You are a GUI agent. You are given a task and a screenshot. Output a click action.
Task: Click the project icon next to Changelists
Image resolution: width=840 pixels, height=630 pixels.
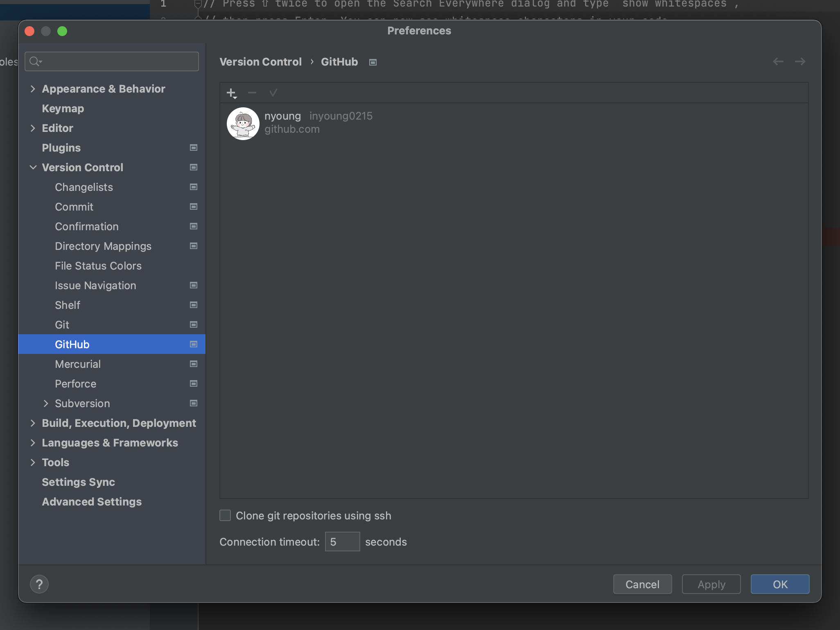click(194, 187)
